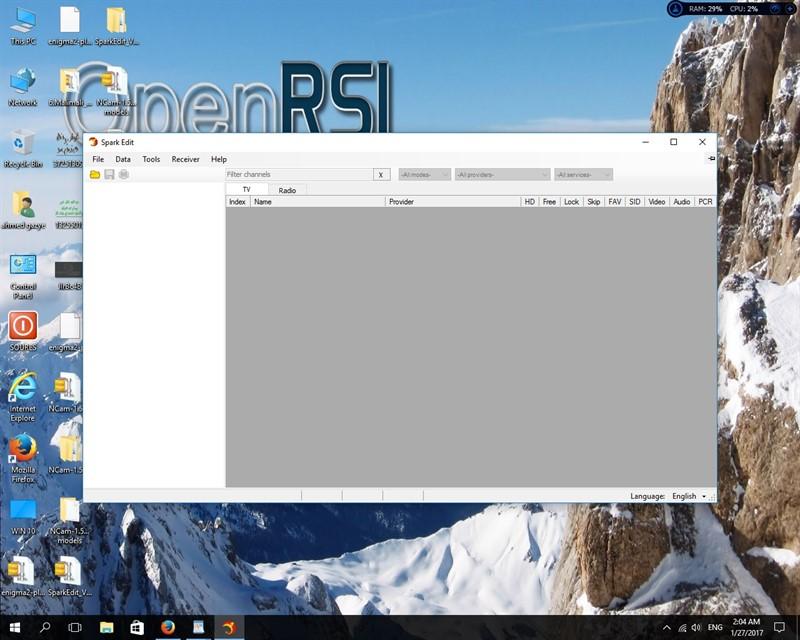Screen dimensions: 800x640
Task: Select the Recycle Bin desktop icon
Action: 23,149
